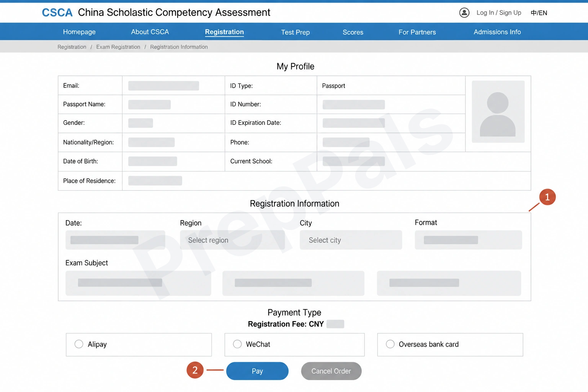Click the Current School label
The width and height of the screenshot is (588, 392).
tap(251, 161)
